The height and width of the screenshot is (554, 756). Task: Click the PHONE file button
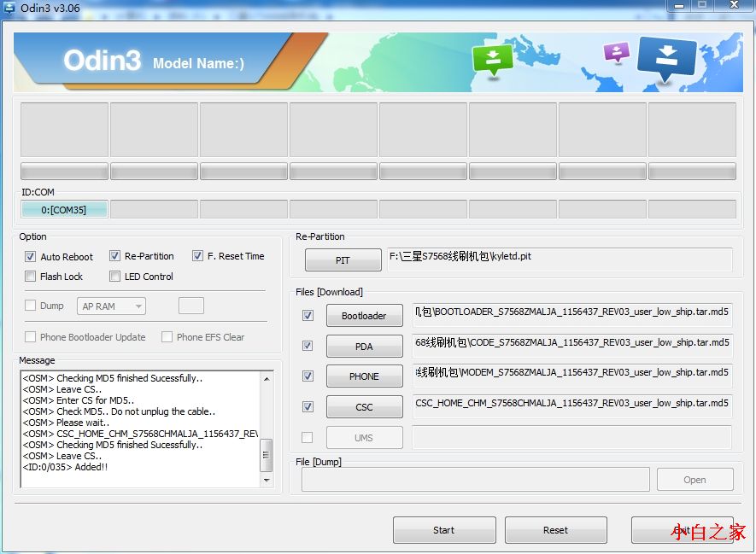(364, 376)
